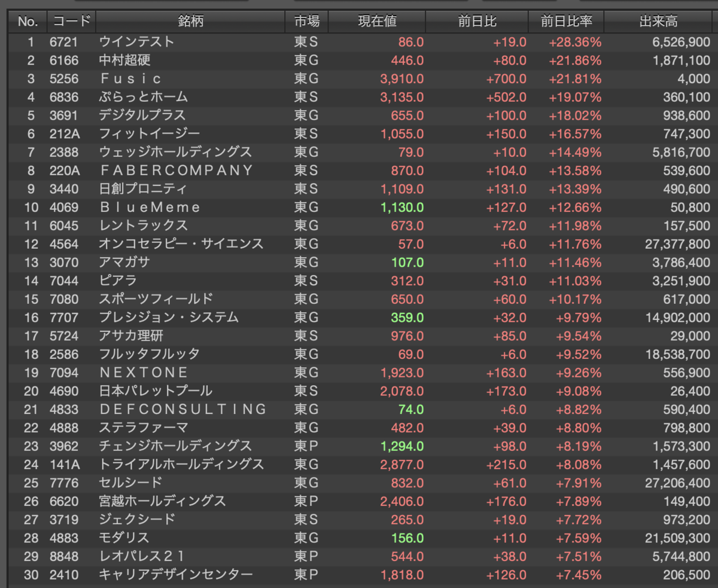Screen dimensions: 718x588
Task: Click the green price 1,130.0
Action: click(401, 208)
